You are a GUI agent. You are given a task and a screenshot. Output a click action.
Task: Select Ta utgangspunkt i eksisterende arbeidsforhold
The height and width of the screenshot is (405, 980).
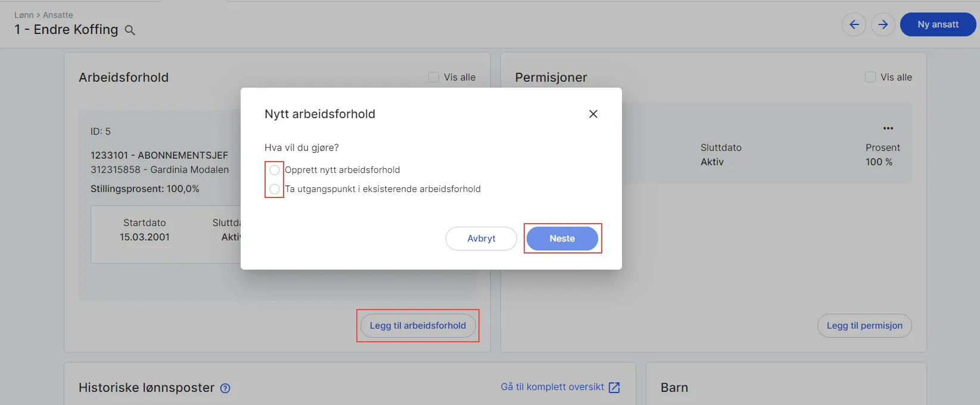point(274,189)
